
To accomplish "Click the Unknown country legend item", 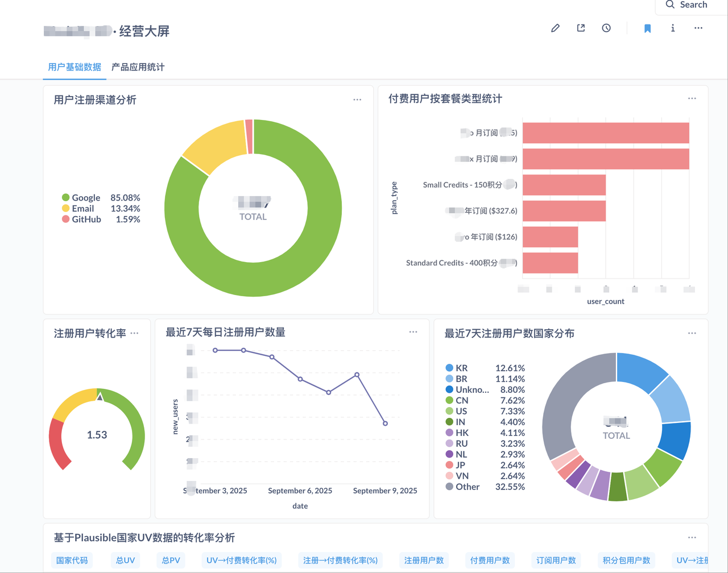I will pos(468,389).
